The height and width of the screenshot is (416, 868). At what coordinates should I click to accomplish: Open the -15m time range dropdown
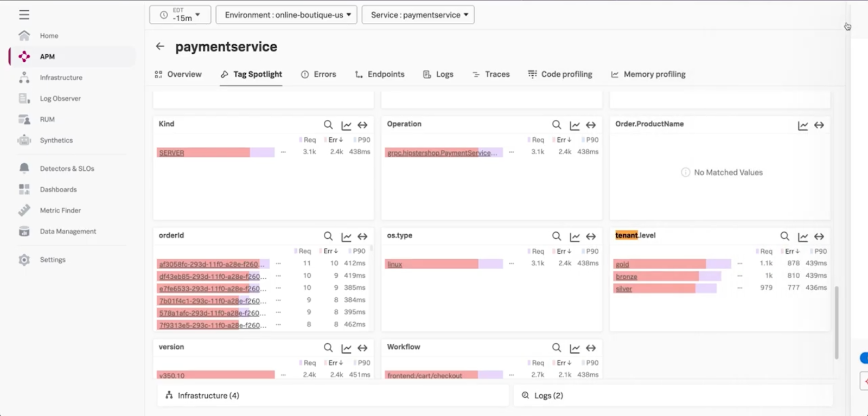click(180, 15)
